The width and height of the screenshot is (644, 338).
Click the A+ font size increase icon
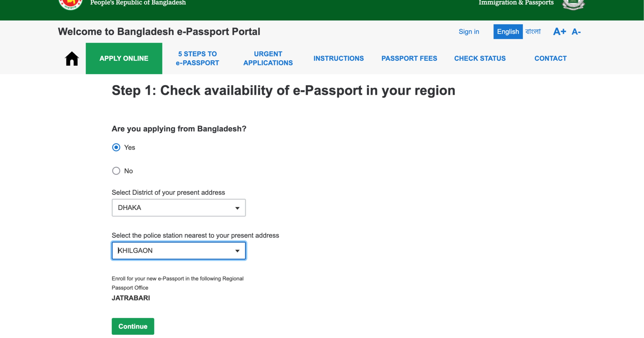(x=559, y=32)
